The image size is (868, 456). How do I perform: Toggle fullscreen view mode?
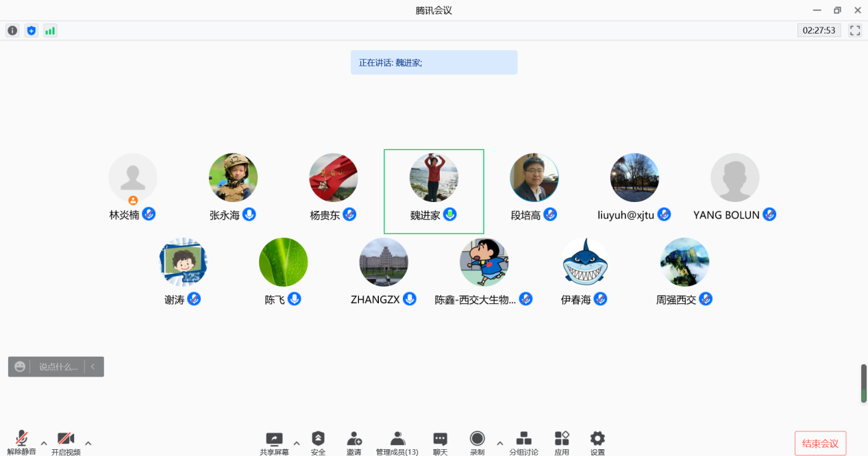tap(854, 30)
